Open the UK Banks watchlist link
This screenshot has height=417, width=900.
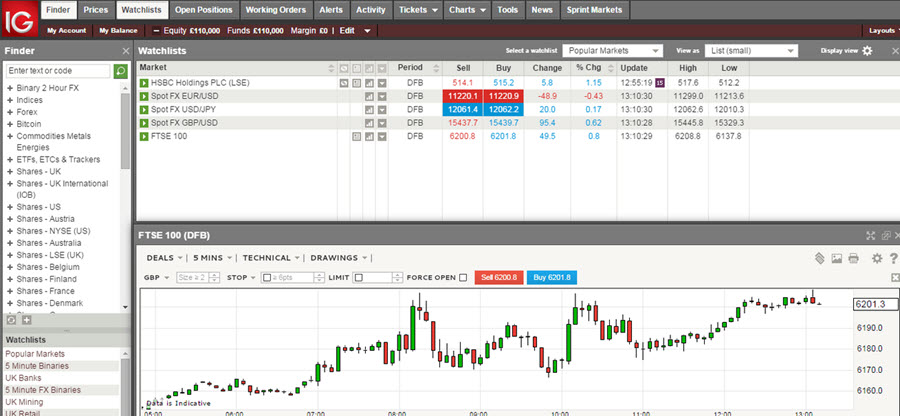pyautogui.click(x=24, y=378)
